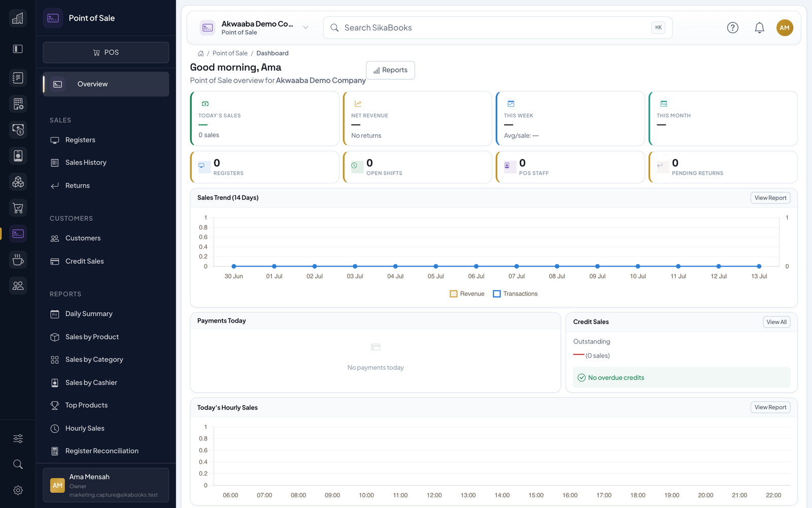Click the home icon in breadcrumb
The image size is (812, 508).
click(x=200, y=53)
